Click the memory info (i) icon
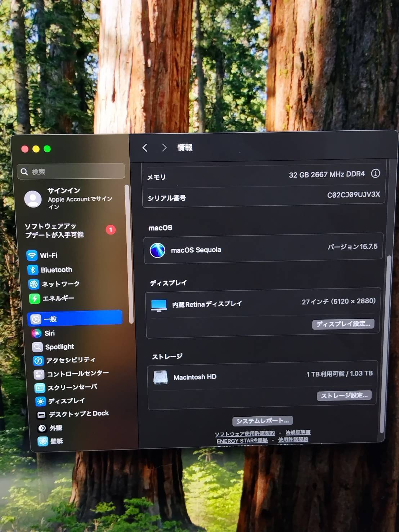This screenshot has width=399, height=532. click(376, 174)
